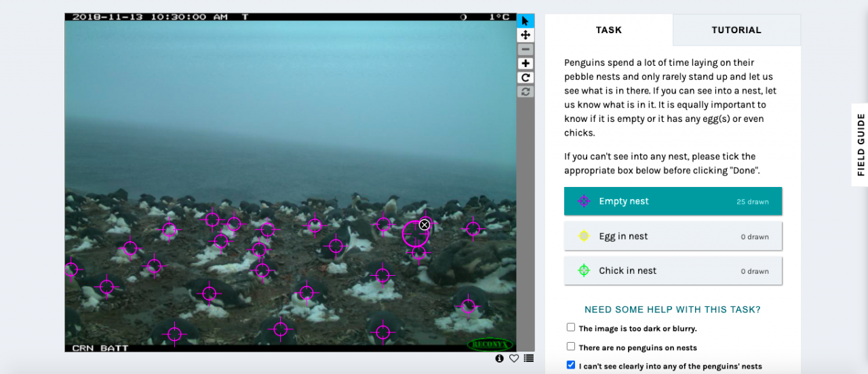This screenshot has height=374, width=868.
Task: Activate the pan/move image tool
Action: point(526,35)
